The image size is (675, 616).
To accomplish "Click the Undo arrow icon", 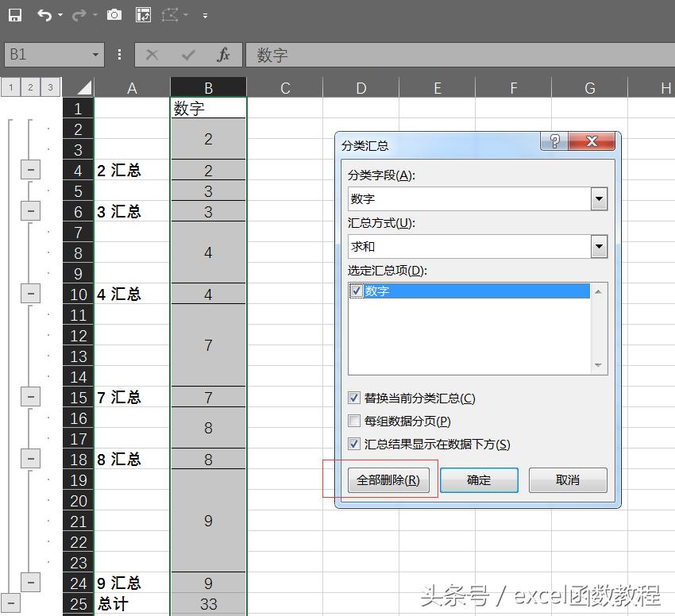I will click(x=43, y=14).
